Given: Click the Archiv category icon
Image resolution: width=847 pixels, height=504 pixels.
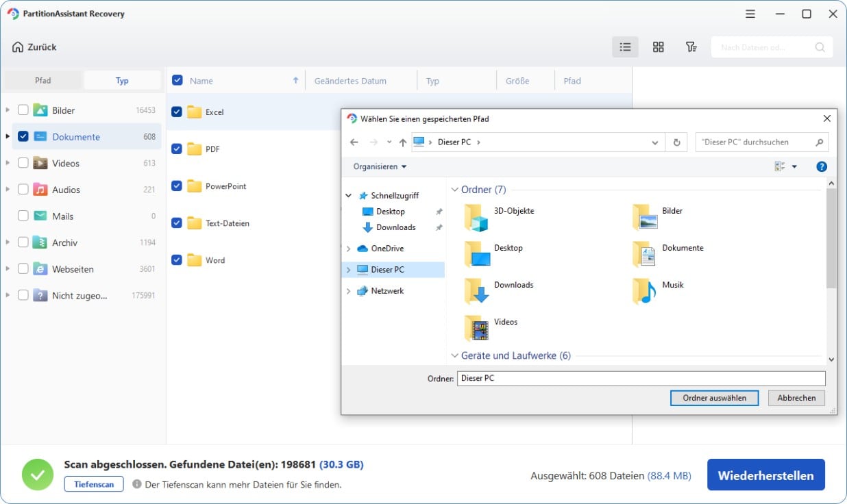Looking at the screenshot, I should click(40, 242).
